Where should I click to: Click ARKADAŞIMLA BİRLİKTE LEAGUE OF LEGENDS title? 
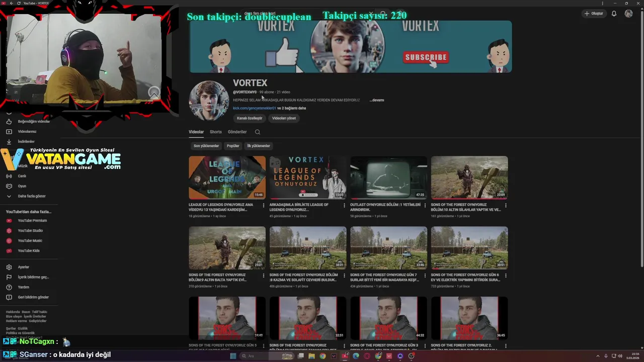tap(299, 207)
